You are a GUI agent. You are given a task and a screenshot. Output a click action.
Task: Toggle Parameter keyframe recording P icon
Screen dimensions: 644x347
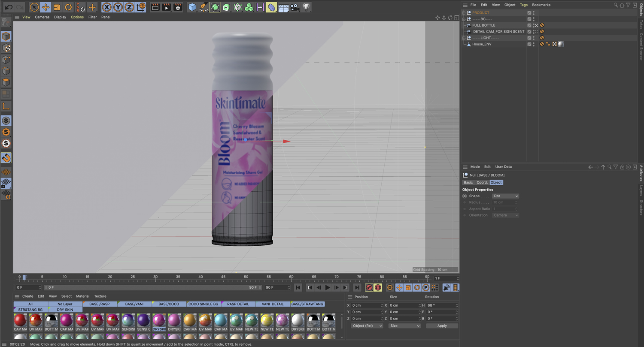tap(425, 287)
